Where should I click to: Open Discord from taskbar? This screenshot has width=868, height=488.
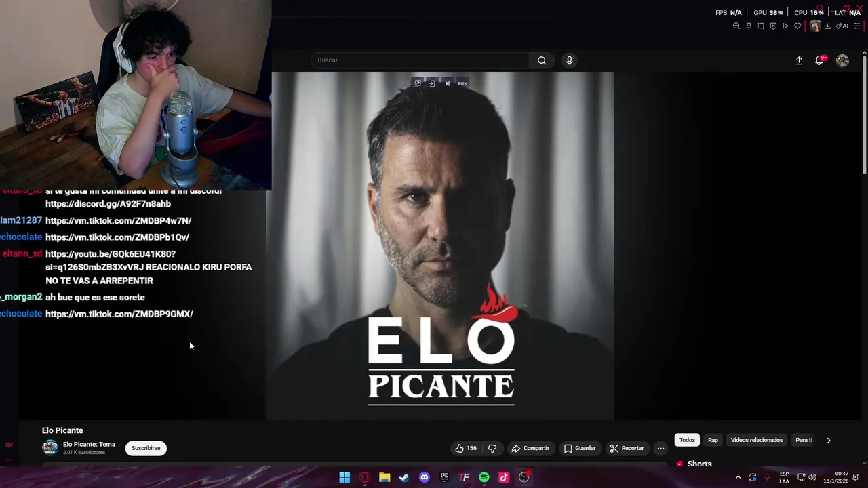[425, 477]
